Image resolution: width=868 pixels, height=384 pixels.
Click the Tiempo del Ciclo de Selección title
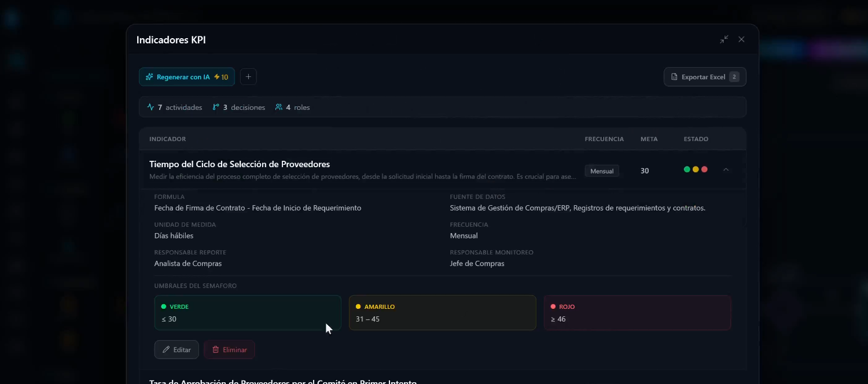[240, 164]
